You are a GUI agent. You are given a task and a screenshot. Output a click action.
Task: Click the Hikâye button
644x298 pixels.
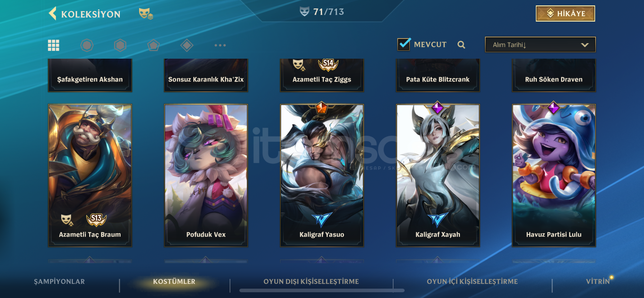pyautogui.click(x=565, y=14)
